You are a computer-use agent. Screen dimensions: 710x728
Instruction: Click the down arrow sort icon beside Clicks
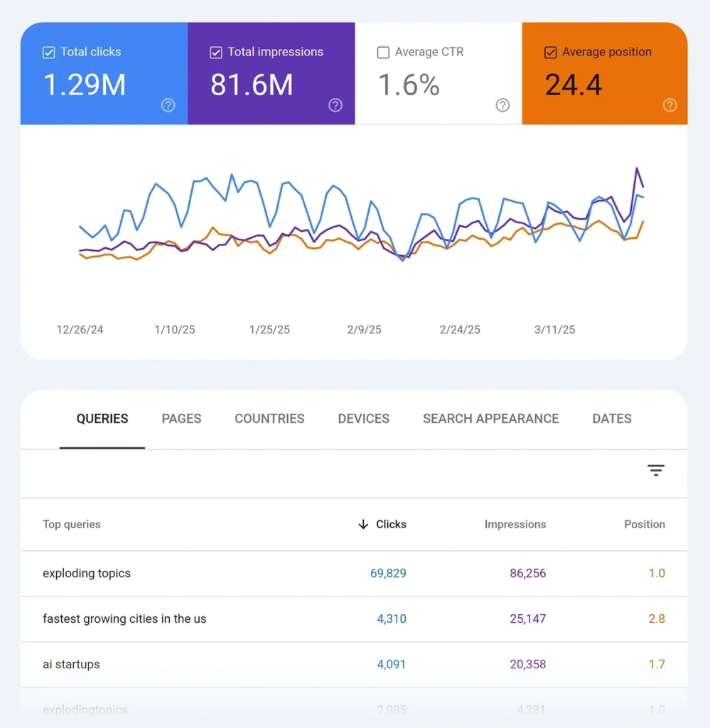click(x=363, y=525)
